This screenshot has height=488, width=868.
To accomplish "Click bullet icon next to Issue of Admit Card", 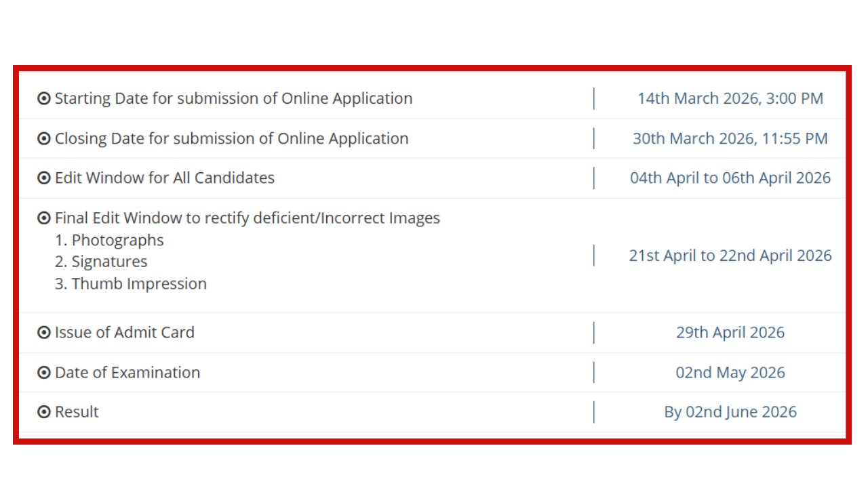I will click(44, 333).
